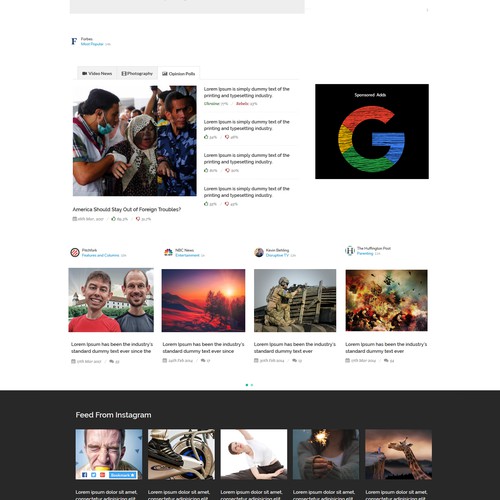This screenshot has height=500, width=500.
Task: Open the sunset mountain article thumbnail
Action: (203, 300)
